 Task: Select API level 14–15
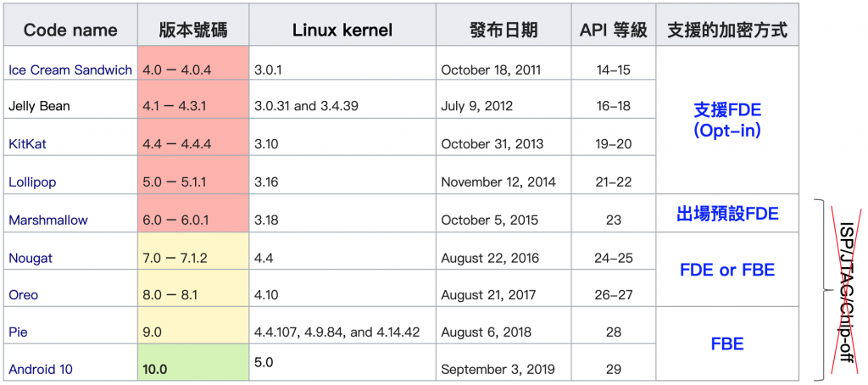coord(614,63)
